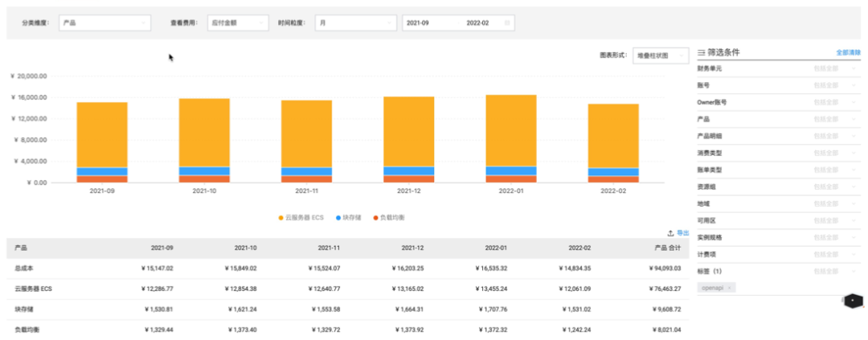The height and width of the screenshot is (340, 868).
Task: Remove the openapi tag with its x
Action: 730,287
